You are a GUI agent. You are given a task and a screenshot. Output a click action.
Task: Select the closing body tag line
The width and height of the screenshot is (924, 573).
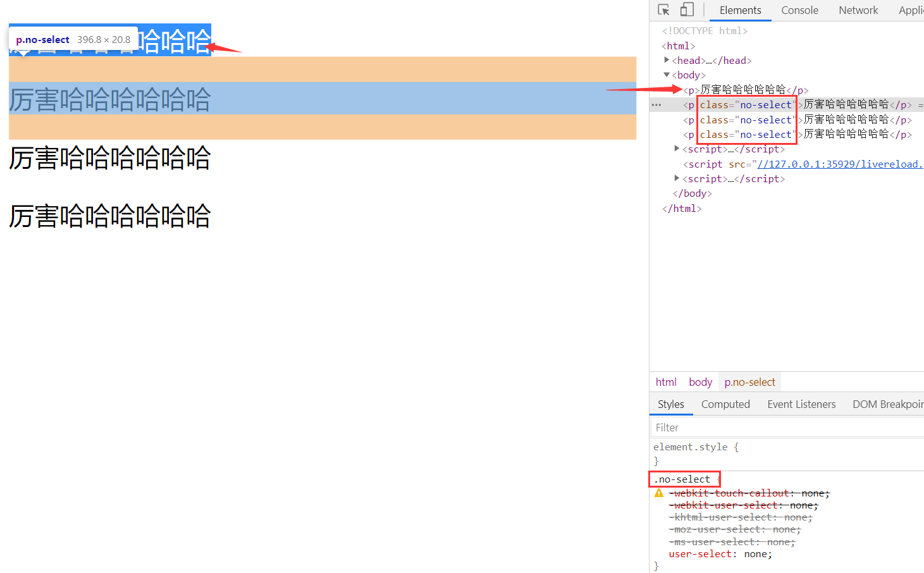tap(692, 194)
